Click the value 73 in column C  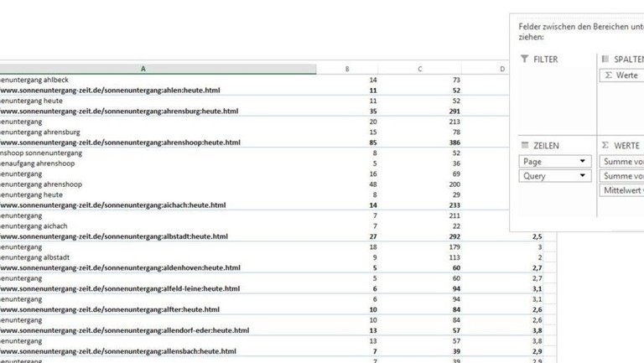tap(456, 80)
